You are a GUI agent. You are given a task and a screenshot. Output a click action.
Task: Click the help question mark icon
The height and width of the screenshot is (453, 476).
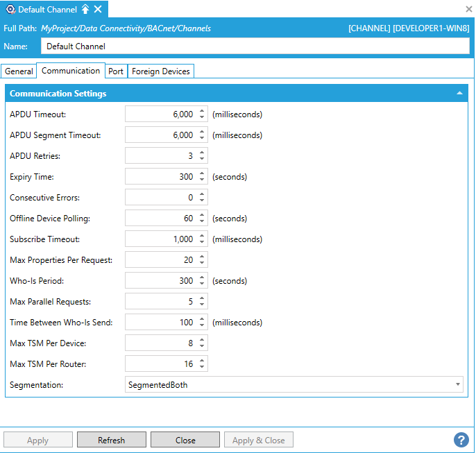click(461, 440)
